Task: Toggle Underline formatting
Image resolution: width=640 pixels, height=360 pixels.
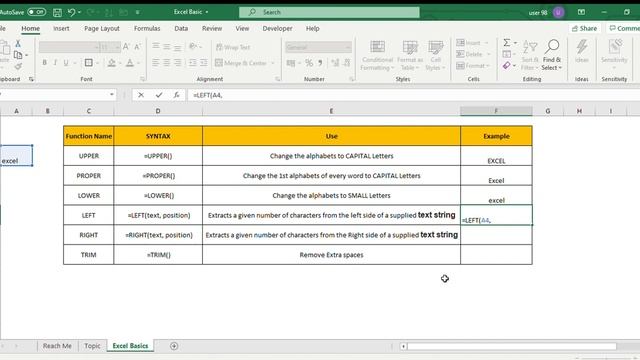Action: [65, 63]
